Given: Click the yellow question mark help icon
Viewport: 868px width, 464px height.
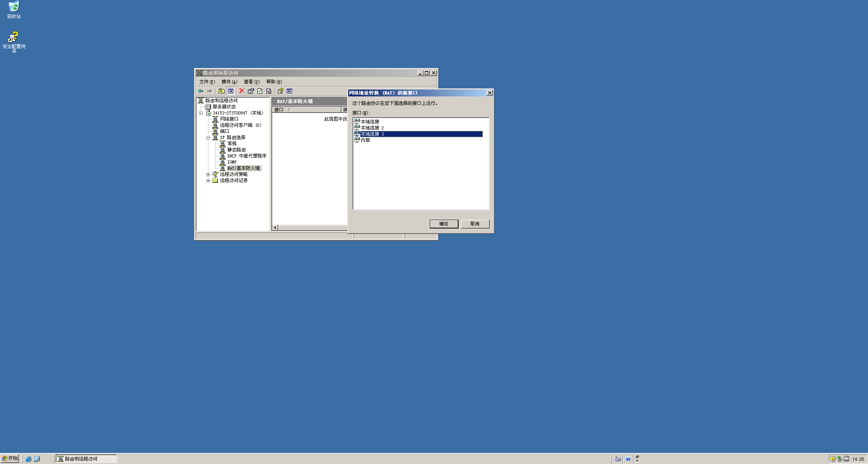Looking at the screenshot, I should [x=281, y=91].
